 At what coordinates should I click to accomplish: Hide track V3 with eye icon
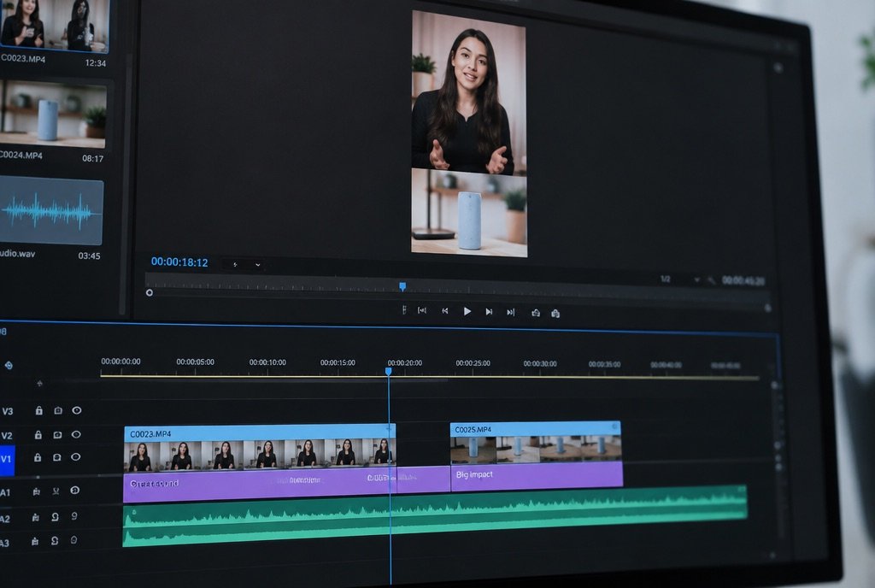coord(77,410)
